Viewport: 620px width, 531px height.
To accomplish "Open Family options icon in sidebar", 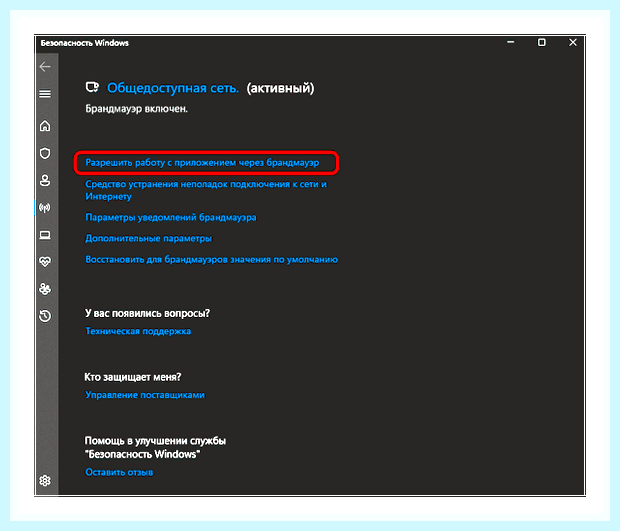I will tap(45, 289).
